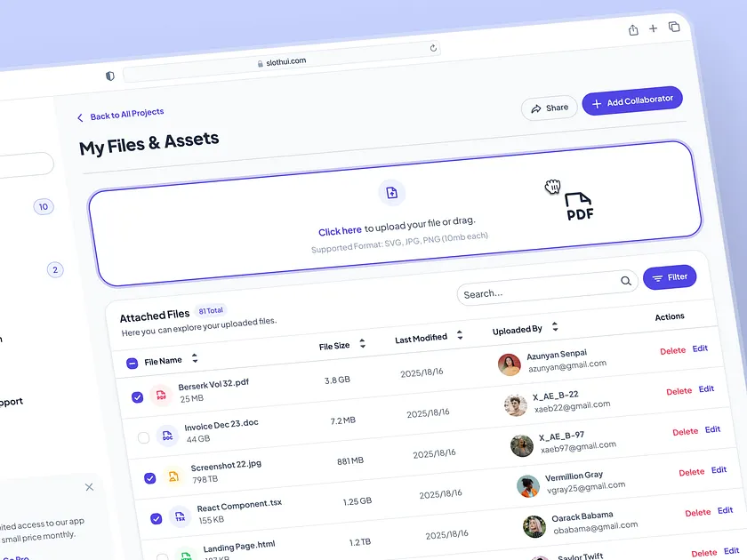The height and width of the screenshot is (560, 747).
Task: Click the magnifying glass in the search bar
Action: point(626,280)
